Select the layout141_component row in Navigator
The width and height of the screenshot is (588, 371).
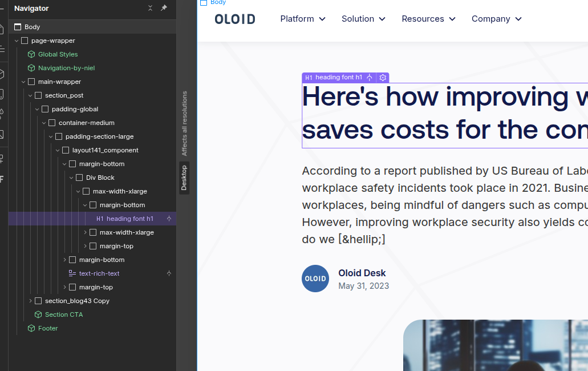pos(92,150)
